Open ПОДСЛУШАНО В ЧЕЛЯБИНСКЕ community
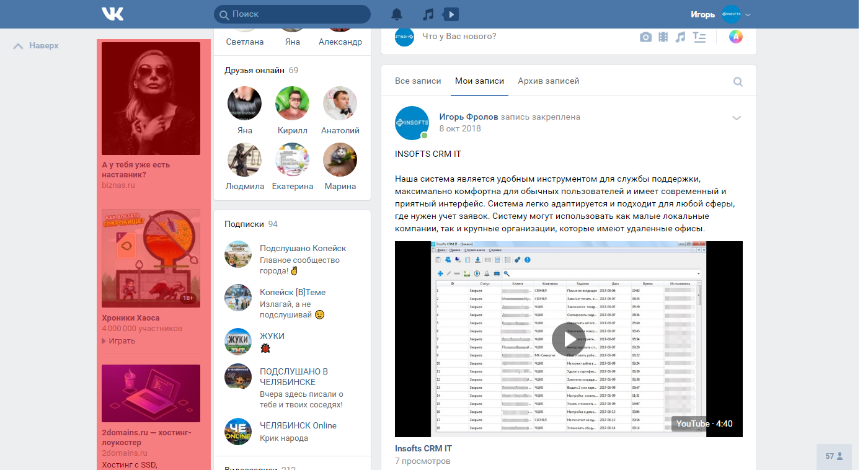Image resolution: width=868 pixels, height=470 pixels. coord(294,376)
